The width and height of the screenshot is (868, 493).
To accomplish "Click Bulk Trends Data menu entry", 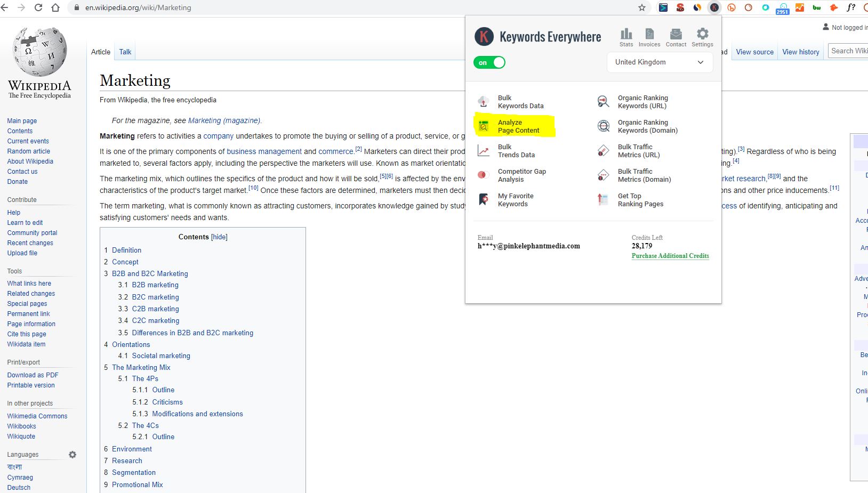I will (x=516, y=151).
